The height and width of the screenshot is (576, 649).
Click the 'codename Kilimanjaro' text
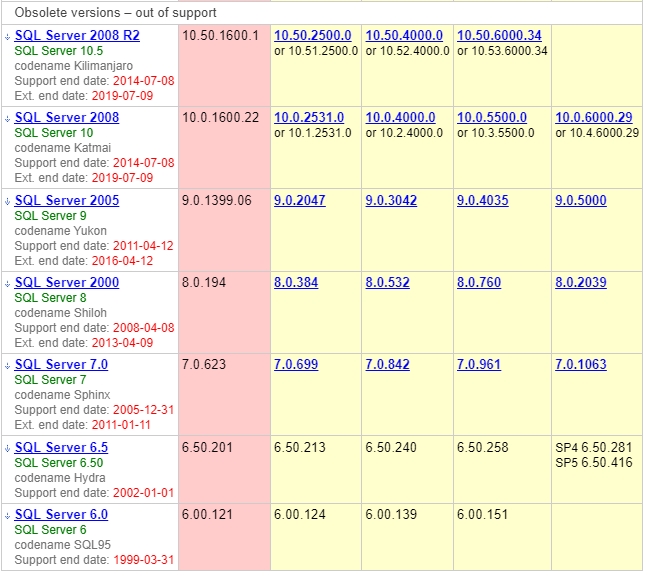74,66
